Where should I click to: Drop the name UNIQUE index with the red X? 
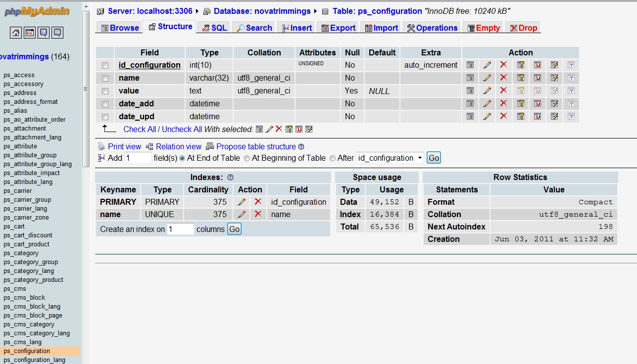(258, 214)
